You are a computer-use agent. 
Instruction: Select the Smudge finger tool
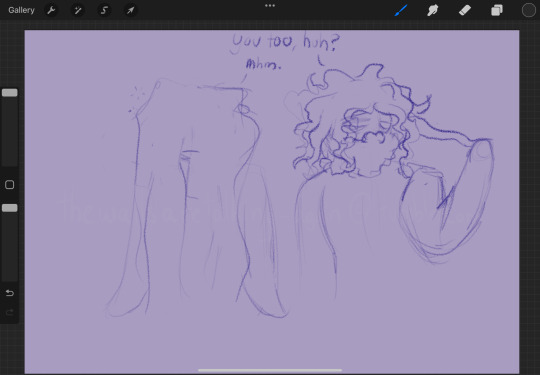coord(433,10)
